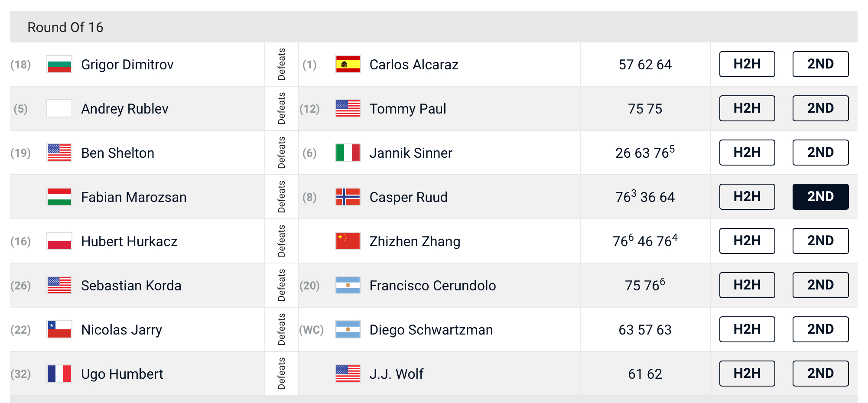The width and height of the screenshot is (868, 403).
Task: Open H2H for Hurkacz vs Zhang
Action: pos(747,241)
